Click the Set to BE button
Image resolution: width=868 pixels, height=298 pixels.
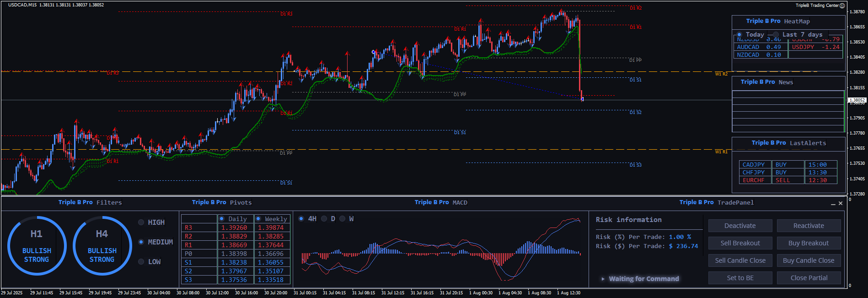[740, 278]
